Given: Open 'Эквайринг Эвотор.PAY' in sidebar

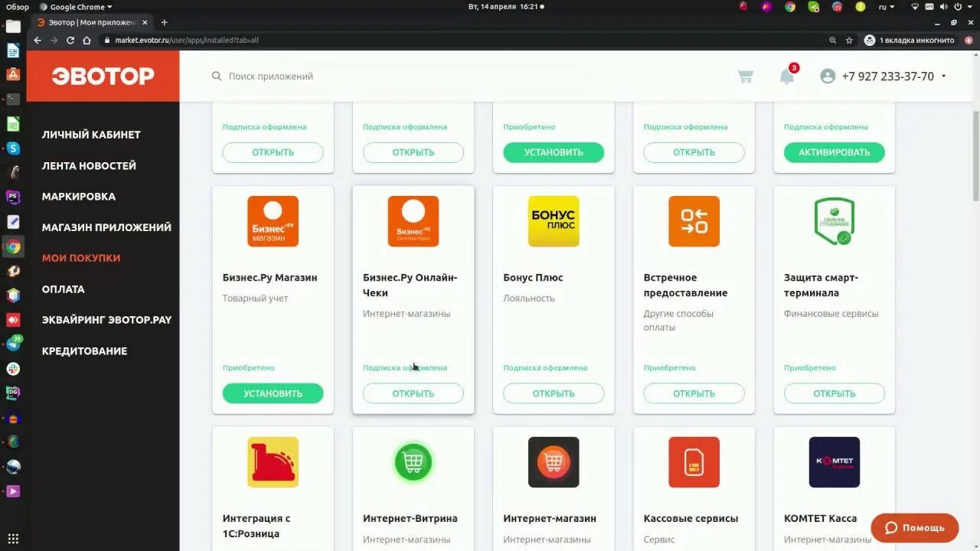Looking at the screenshot, I should coord(106,320).
